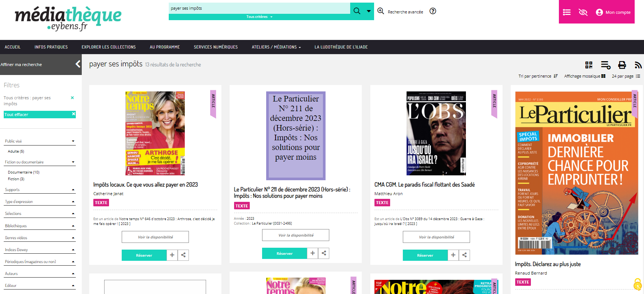The image size is (644, 294).
Task: Collapse 'Fiction ou documentaire' facet
Action: pos(40,162)
